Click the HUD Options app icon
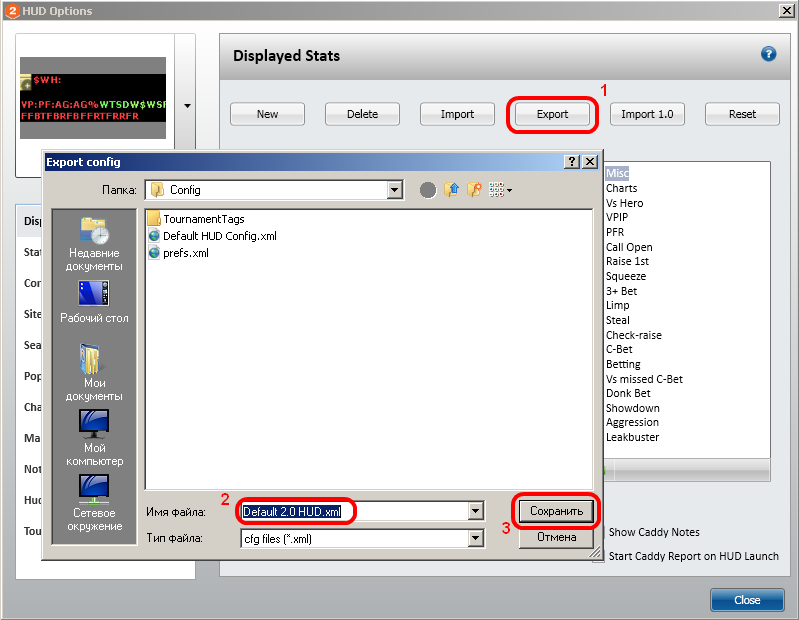 click(x=12, y=11)
